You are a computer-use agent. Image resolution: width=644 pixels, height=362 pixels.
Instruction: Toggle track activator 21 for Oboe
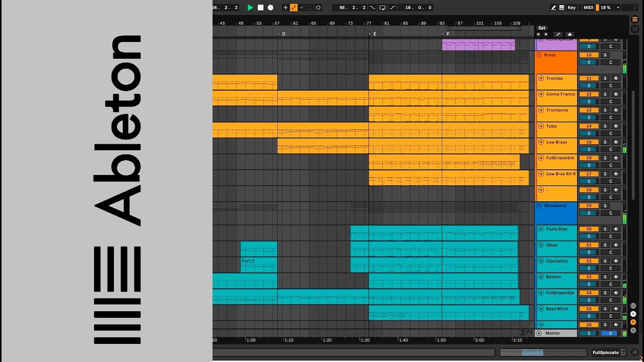click(589, 245)
